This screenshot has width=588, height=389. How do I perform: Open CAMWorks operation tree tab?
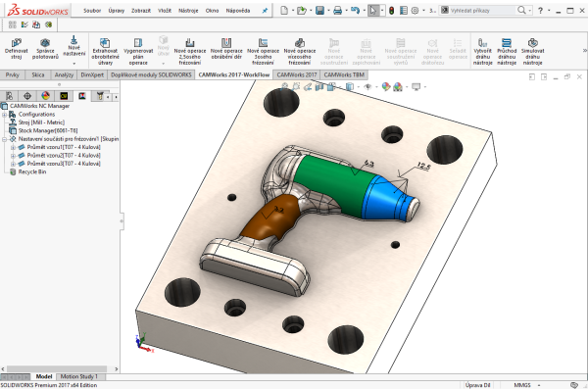point(82,96)
